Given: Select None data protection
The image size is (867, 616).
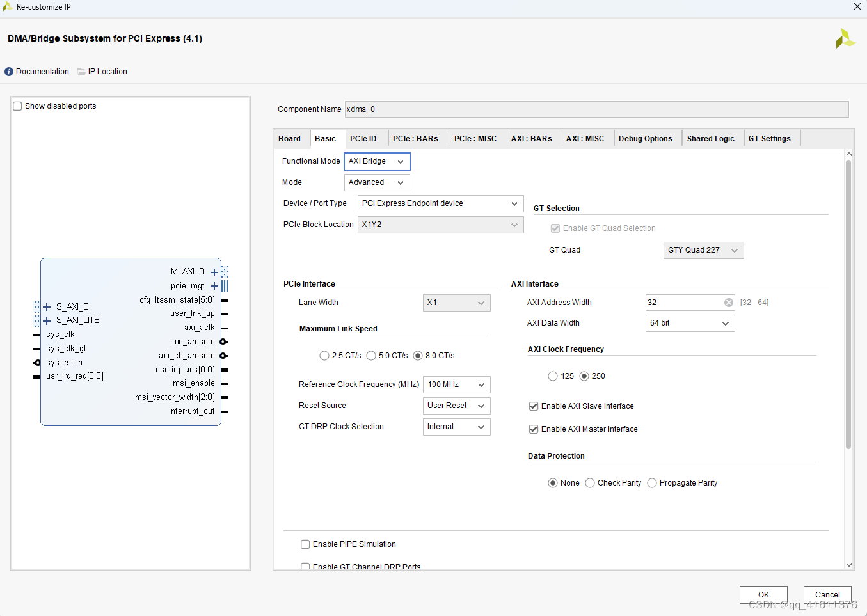Looking at the screenshot, I should [x=553, y=483].
